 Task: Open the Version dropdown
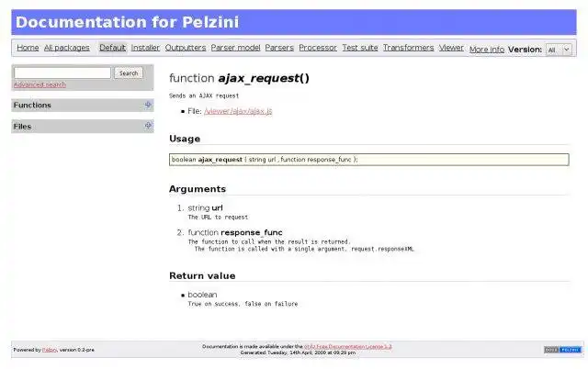click(558, 50)
